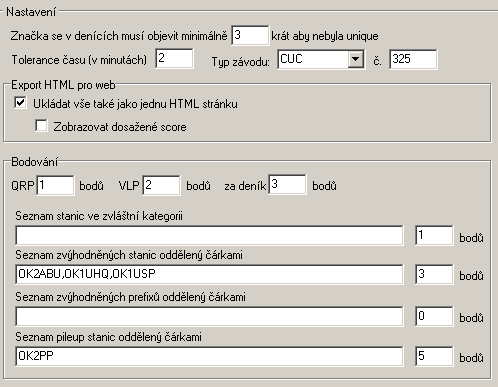498x387 pixels.
Task: Toggle Ukládat vše také jako jednu HTML stránku
Action: click(x=20, y=103)
